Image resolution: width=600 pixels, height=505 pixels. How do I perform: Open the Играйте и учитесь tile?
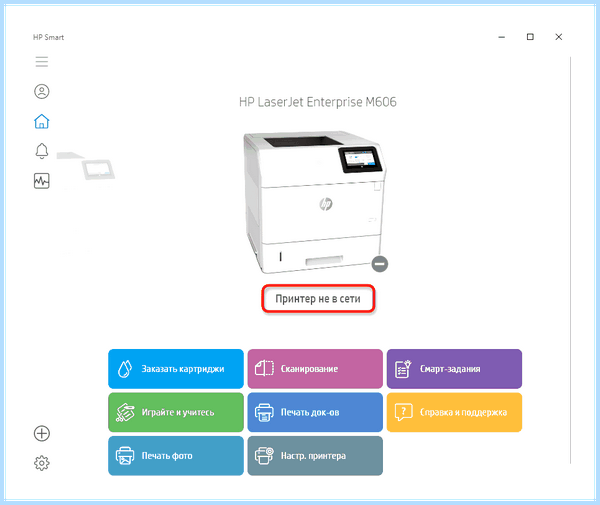pyautogui.click(x=176, y=412)
